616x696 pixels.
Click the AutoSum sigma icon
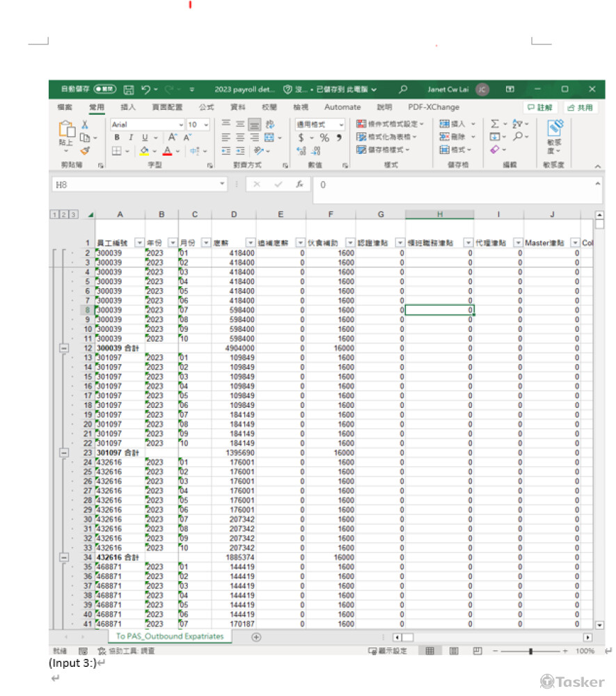coord(495,124)
